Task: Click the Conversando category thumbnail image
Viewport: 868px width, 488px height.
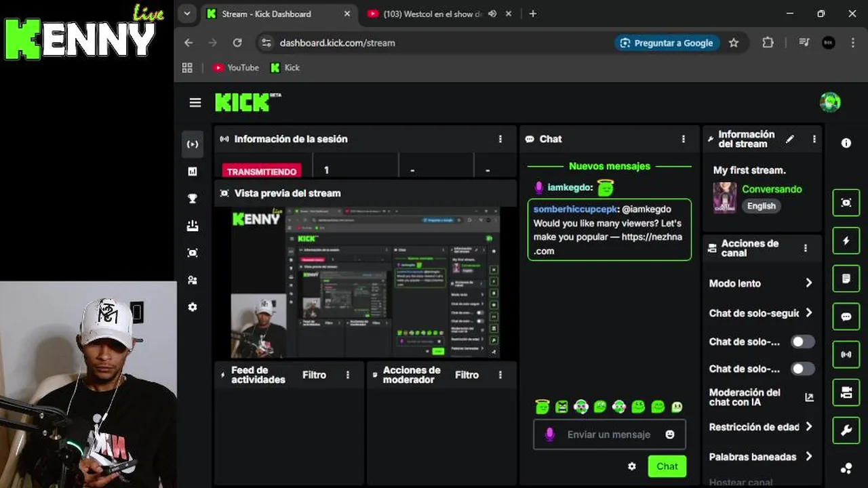Action: (724, 197)
